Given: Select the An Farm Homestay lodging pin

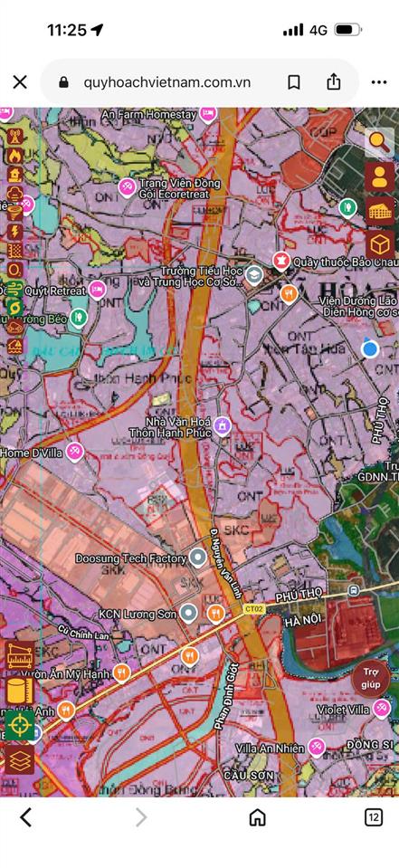Looking at the screenshot, I should (208, 115).
